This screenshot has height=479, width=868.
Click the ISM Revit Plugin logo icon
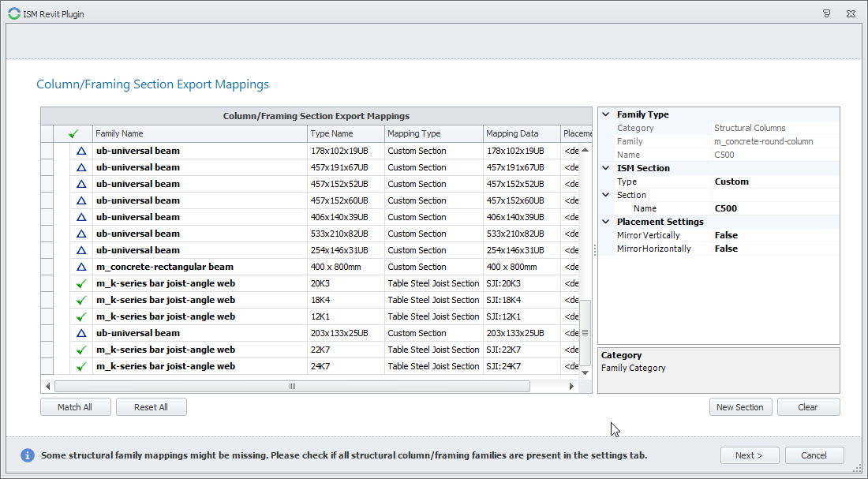coord(13,13)
